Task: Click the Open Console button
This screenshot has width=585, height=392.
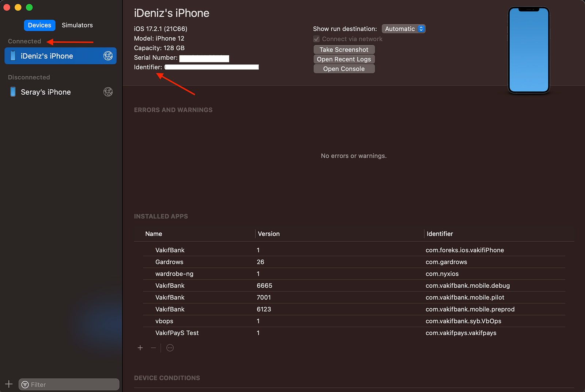Action: click(344, 69)
